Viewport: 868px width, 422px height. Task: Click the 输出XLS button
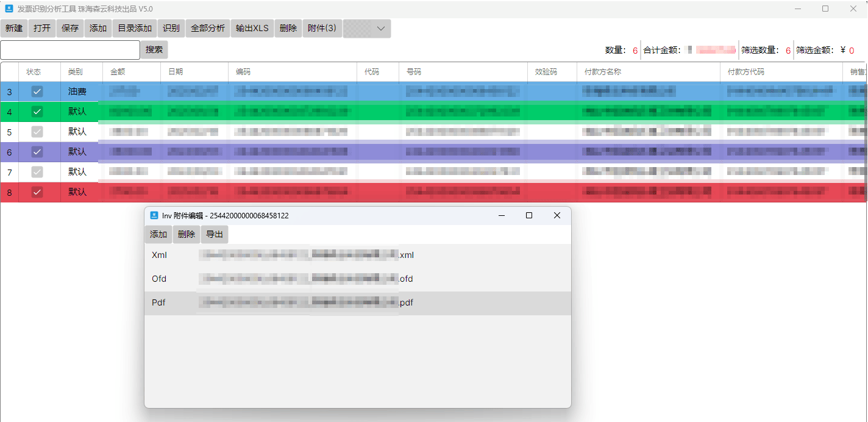coord(252,29)
